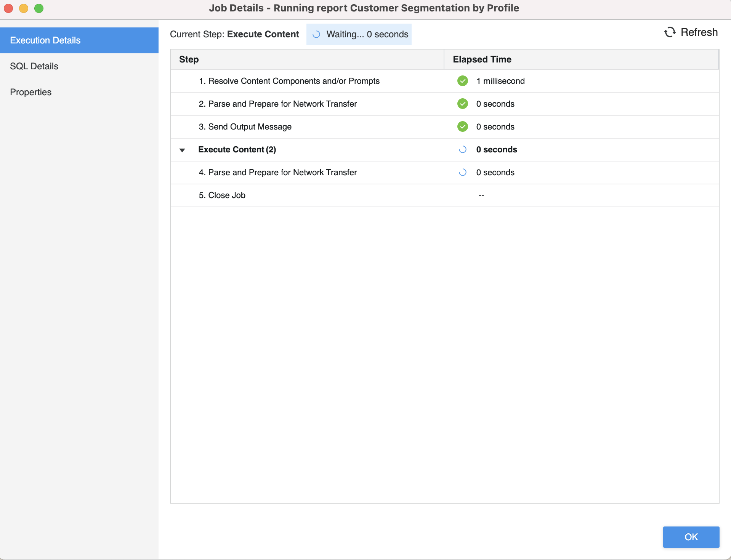
Task: Select step 1 Resolve Content Components row
Action: (289, 81)
